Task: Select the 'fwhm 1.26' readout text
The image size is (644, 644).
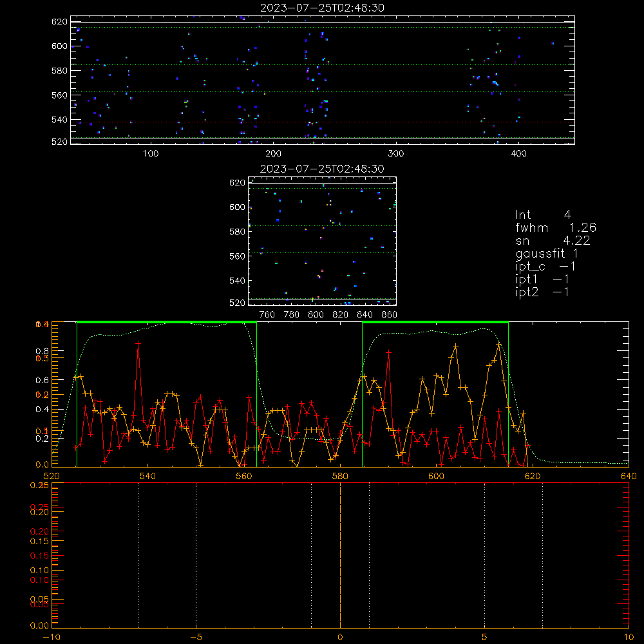Action: tap(556, 227)
